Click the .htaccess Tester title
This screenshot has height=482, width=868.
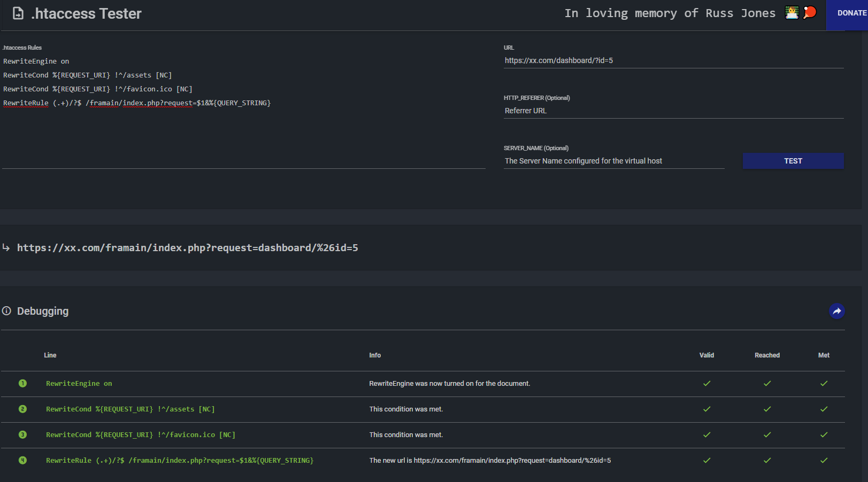point(86,13)
